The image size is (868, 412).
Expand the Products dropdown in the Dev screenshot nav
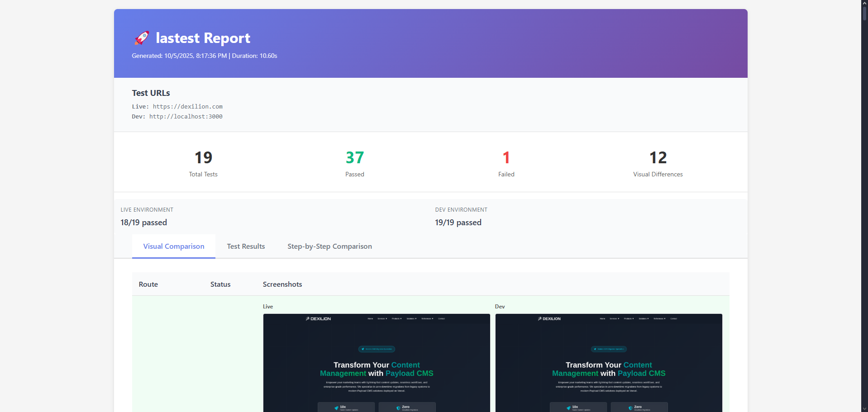629,318
